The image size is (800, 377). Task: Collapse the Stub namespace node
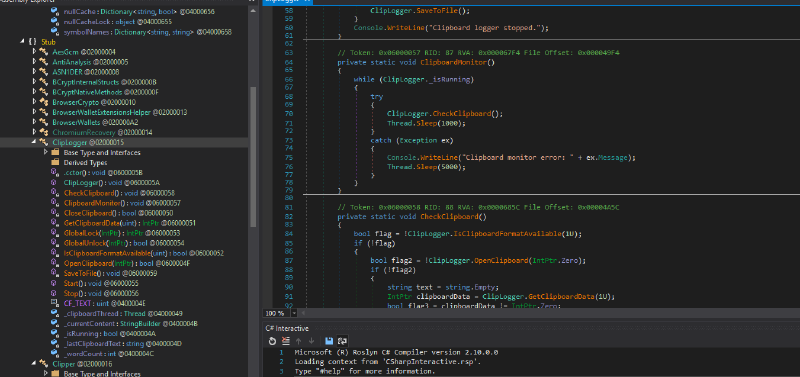(x=22, y=42)
